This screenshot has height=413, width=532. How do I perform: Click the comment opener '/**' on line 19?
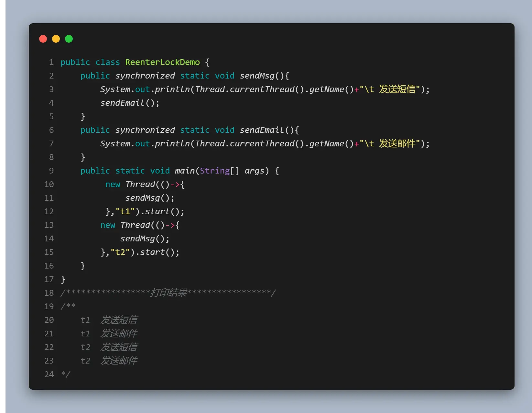click(x=68, y=306)
